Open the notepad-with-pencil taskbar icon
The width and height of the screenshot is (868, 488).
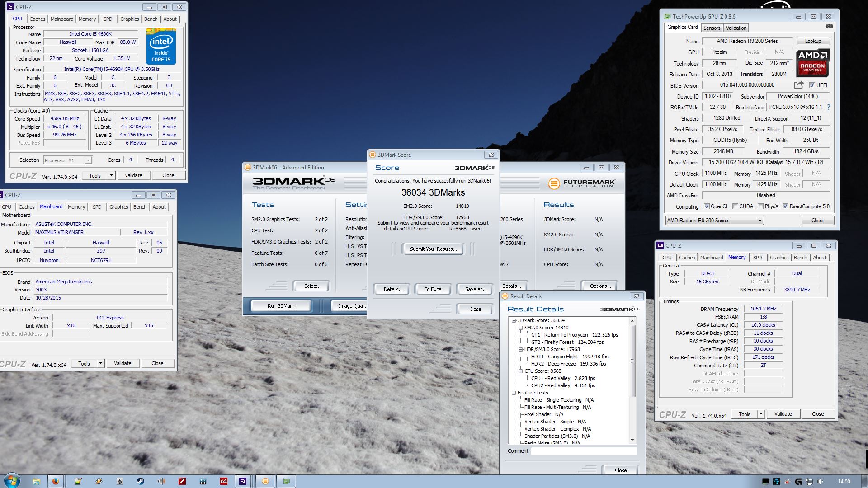point(78,481)
